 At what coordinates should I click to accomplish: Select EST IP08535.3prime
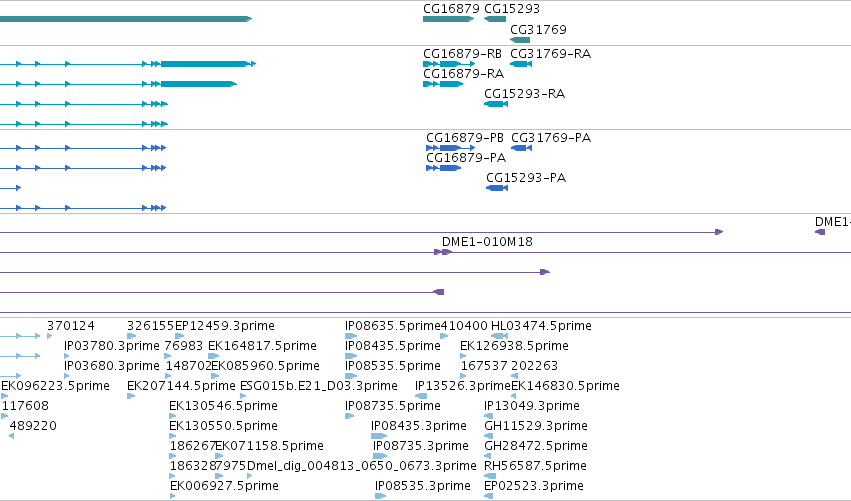[x=423, y=487]
